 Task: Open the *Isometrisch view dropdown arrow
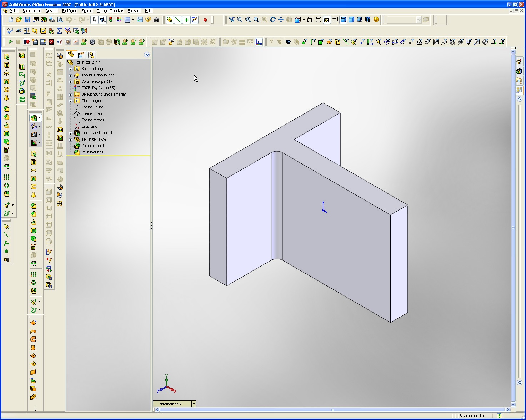click(194, 404)
